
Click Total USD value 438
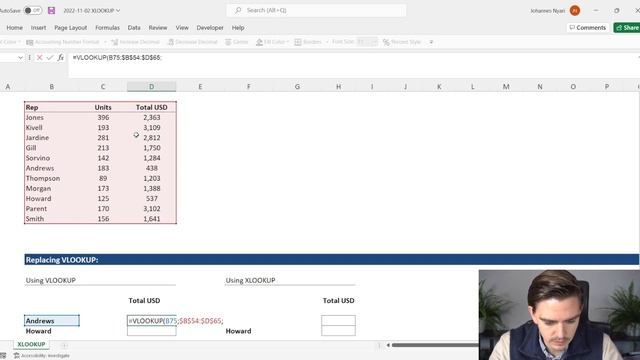tap(151, 168)
